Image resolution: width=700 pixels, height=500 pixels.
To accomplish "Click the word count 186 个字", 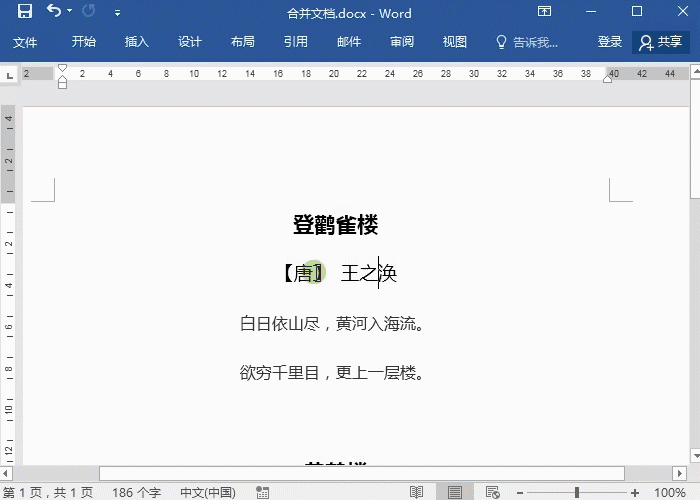I will pyautogui.click(x=136, y=492).
